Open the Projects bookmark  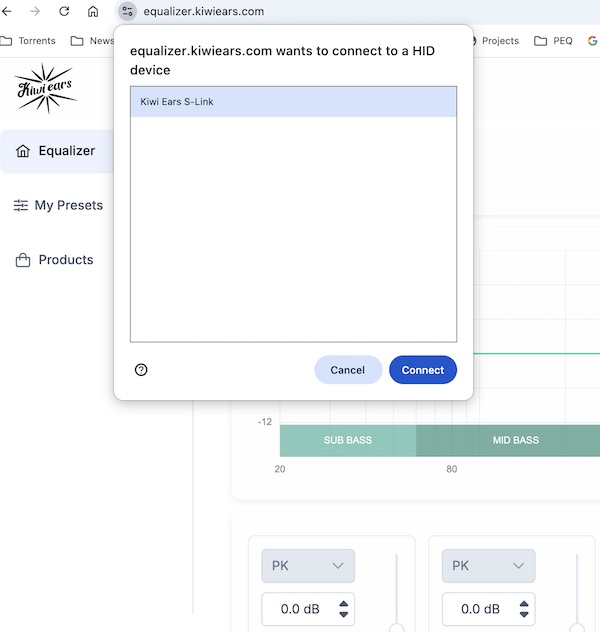click(495, 41)
